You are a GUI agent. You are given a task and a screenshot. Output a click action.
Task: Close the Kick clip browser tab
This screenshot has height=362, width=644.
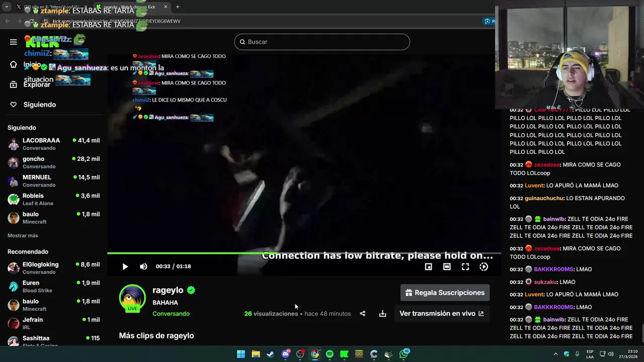click(x=166, y=7)
